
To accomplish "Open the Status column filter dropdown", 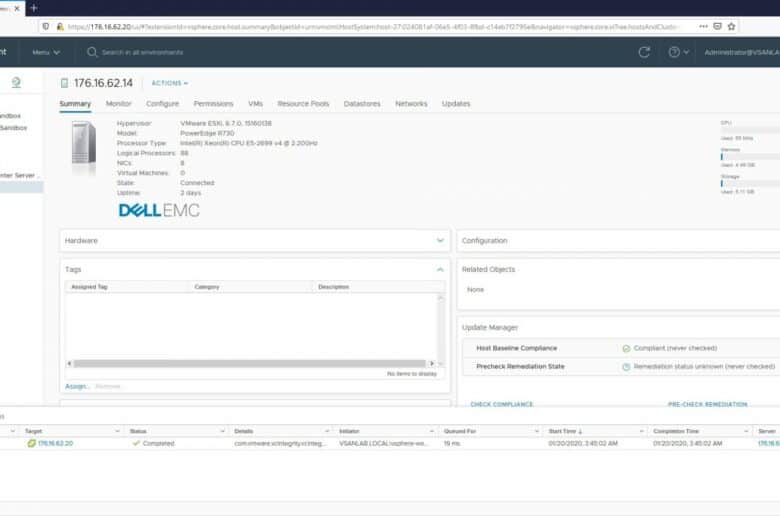I will click(x=222, y=431).
